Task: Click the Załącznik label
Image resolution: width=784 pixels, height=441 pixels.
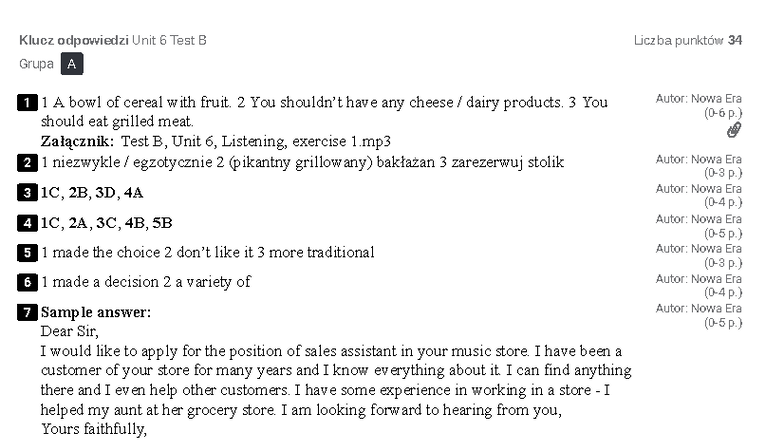Action: pos(78,142)
